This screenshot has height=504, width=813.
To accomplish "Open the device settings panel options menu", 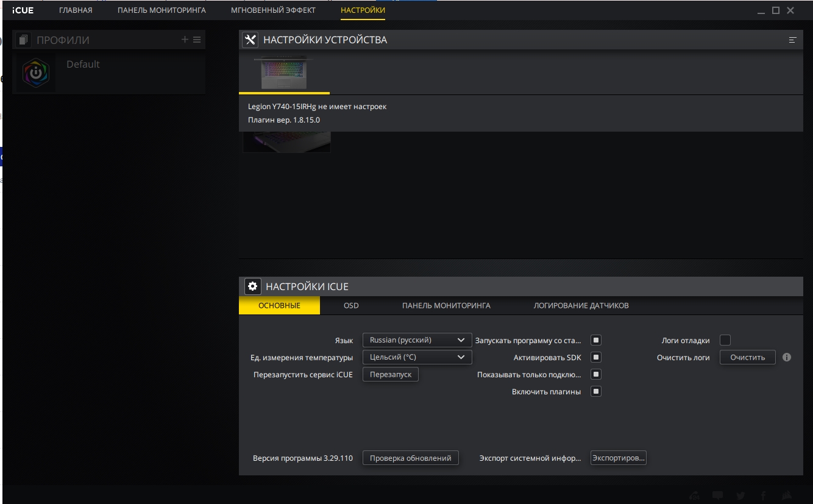I will [792, 40].
